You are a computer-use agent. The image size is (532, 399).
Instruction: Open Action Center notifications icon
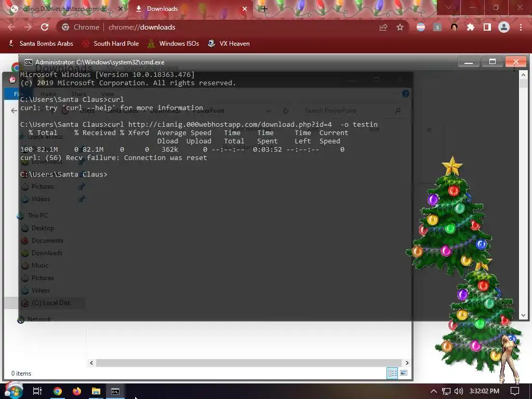point(515,391)
